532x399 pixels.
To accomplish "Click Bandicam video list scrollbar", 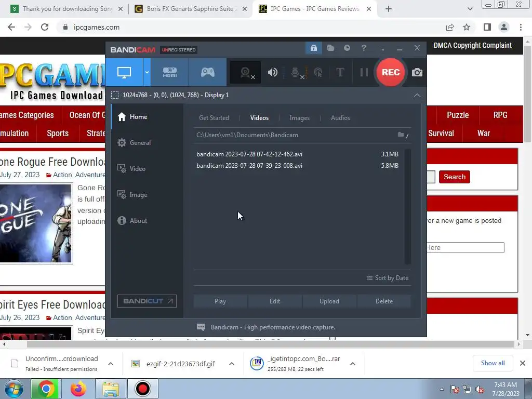I will click(x=408, y=206).
